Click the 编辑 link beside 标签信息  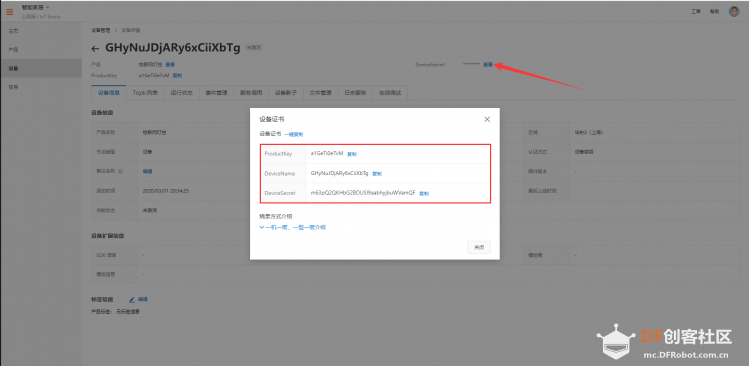pos(143,300)
